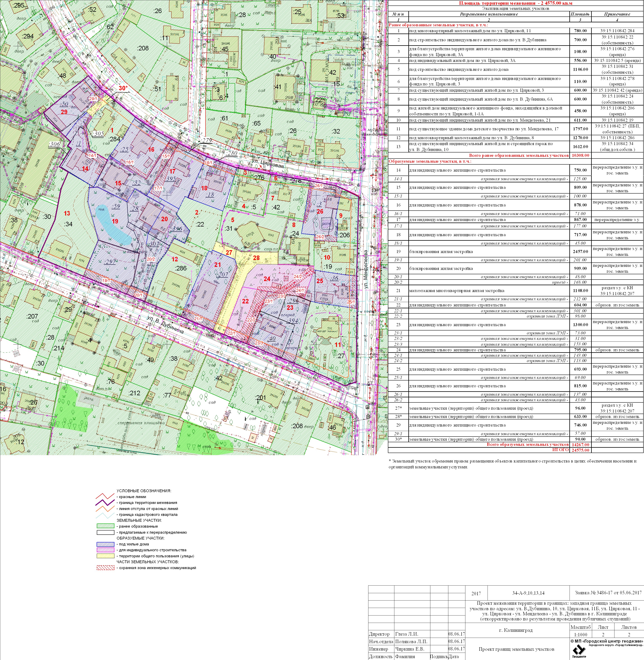
Task: Click the purple survey boundary legend symbol
Action: (106, 502)
